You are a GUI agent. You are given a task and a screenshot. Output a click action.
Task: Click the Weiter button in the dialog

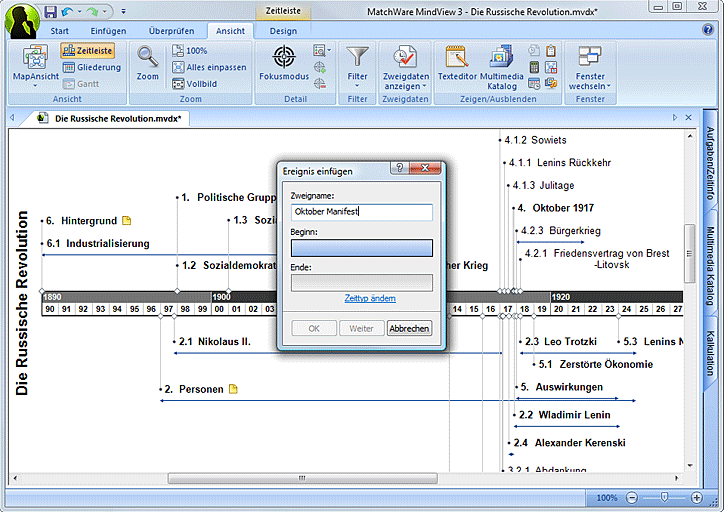(x=361, y=329)
